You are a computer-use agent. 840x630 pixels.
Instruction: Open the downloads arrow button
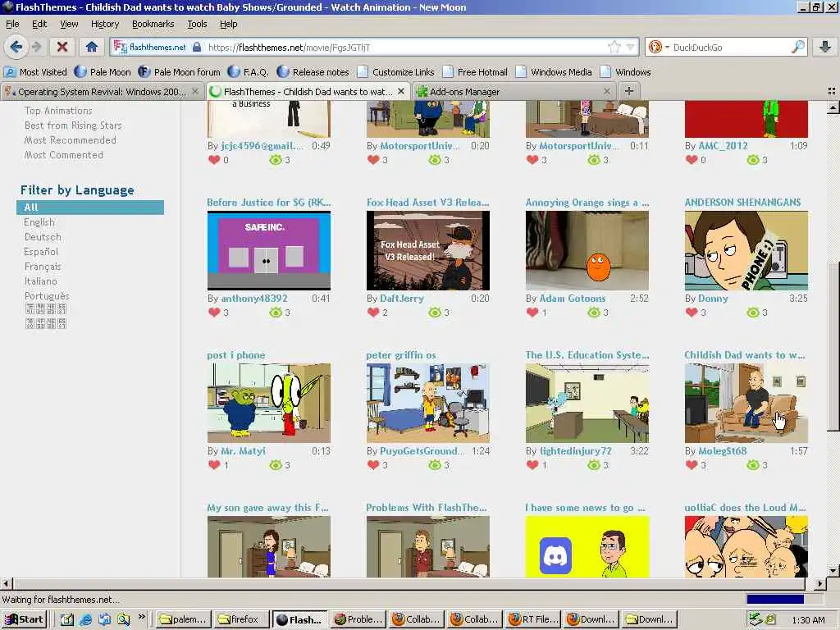(825, 47)
